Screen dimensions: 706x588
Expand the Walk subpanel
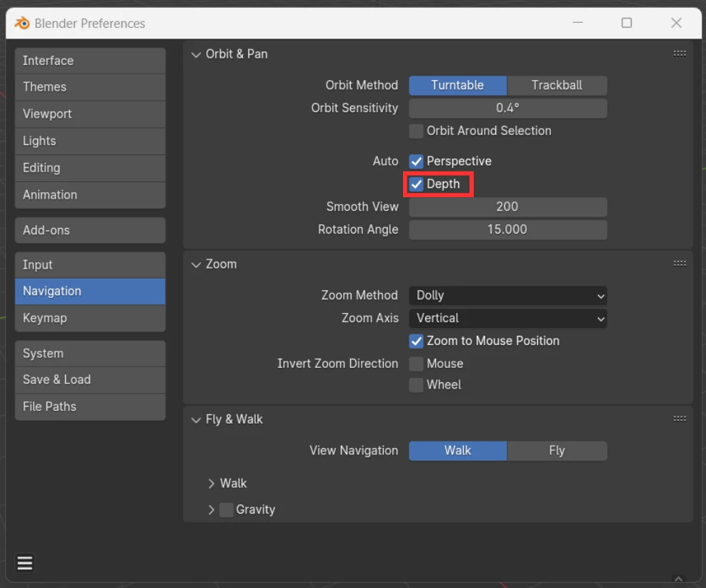point(212,484)
